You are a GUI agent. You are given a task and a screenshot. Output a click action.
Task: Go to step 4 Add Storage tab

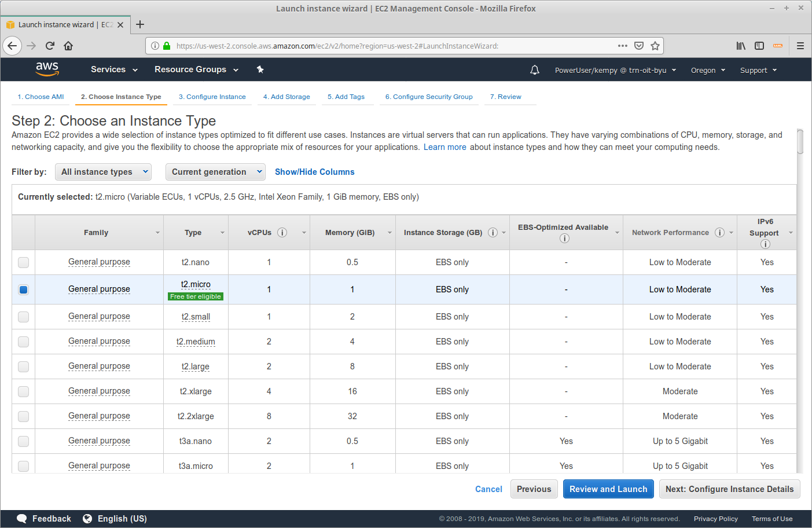tap(286, 97)
